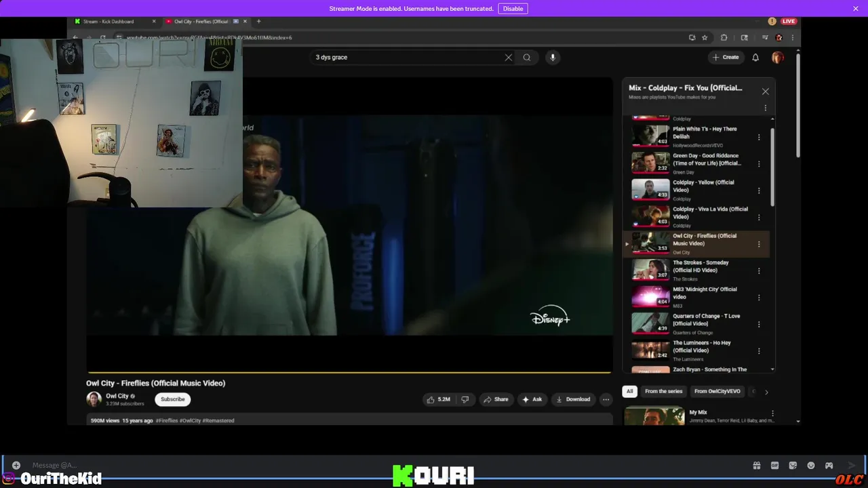Open more actions ellipsis under video

(606, 399)
